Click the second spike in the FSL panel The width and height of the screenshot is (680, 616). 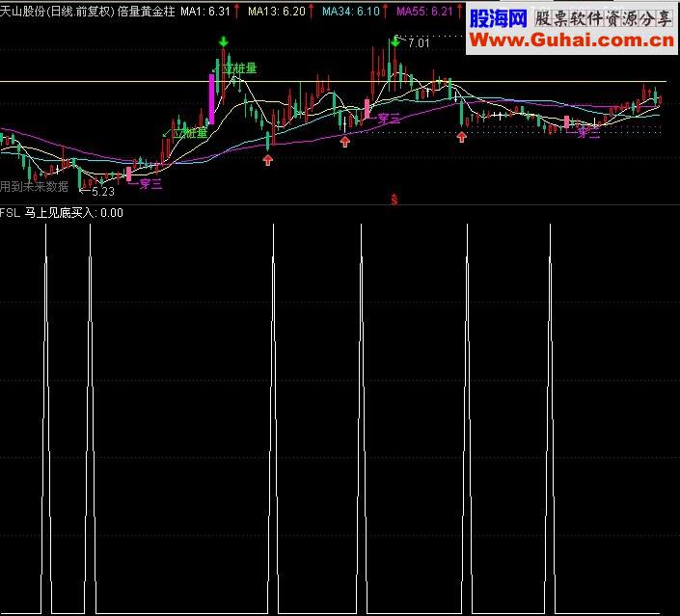[91, 418]
